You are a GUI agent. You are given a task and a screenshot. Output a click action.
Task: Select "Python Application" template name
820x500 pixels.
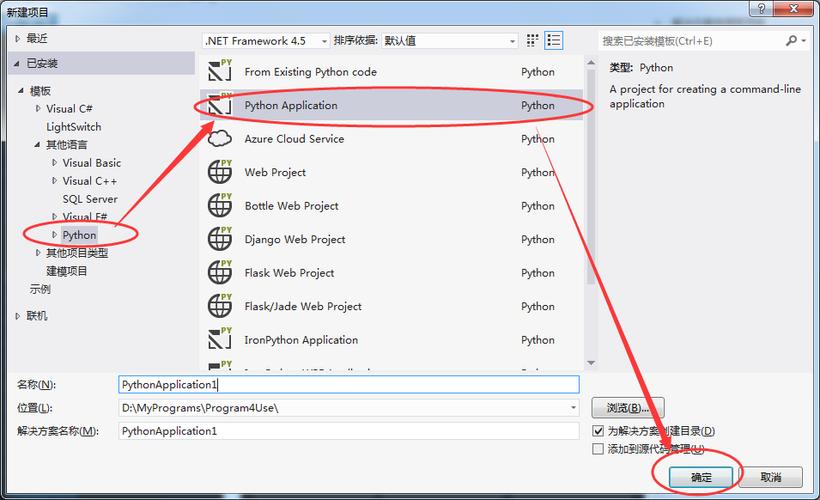point(291,105)
